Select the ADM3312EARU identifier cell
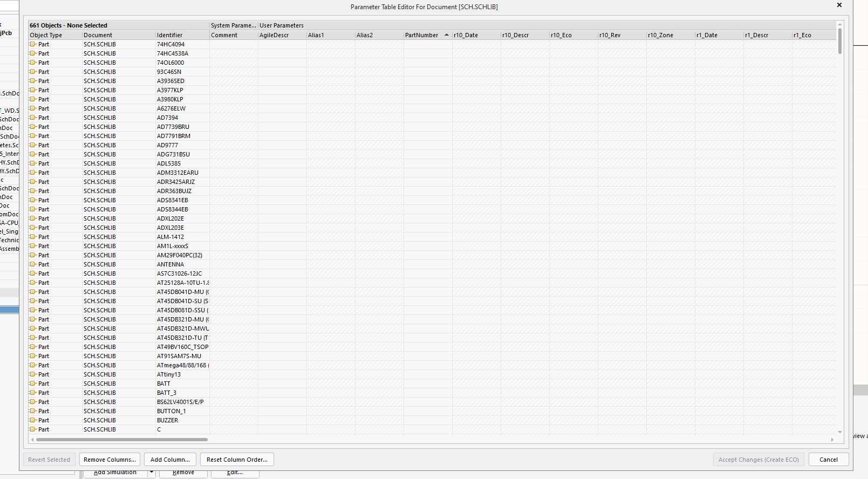This screenshot has width=868, height=479. 182,173
